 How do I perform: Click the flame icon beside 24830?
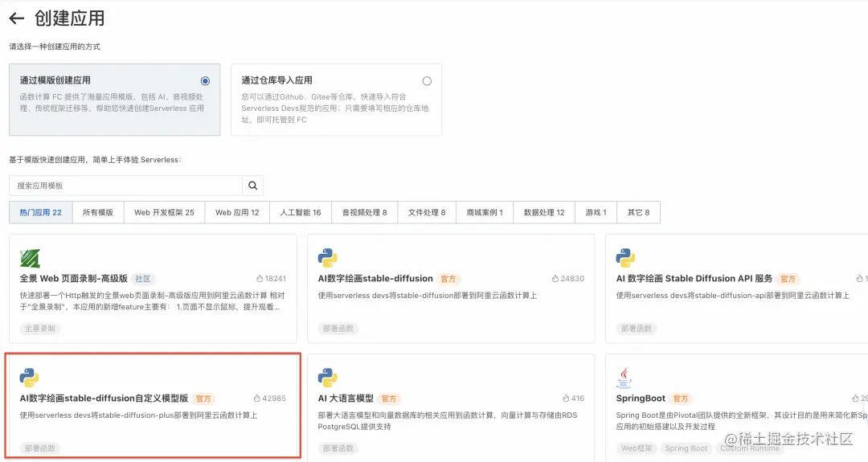coord(555,279)
